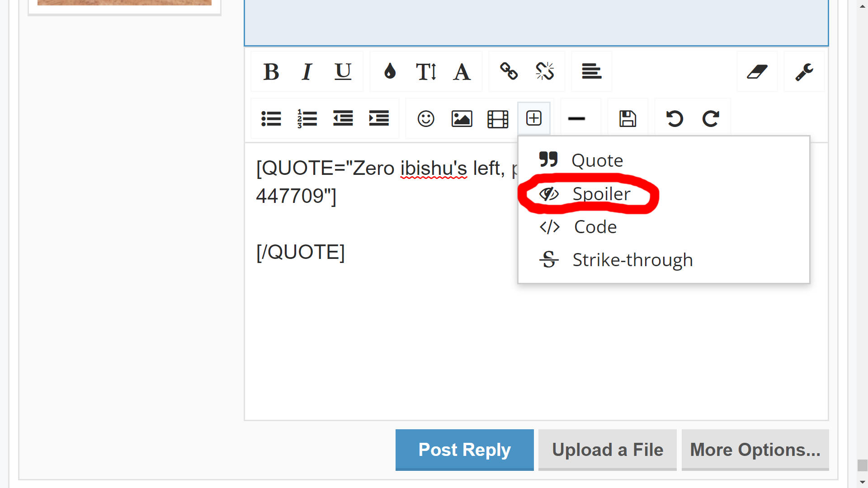Choose Strike-through in the insert menu
This screenshot has height=488, width=868.
tap(632, 260)
